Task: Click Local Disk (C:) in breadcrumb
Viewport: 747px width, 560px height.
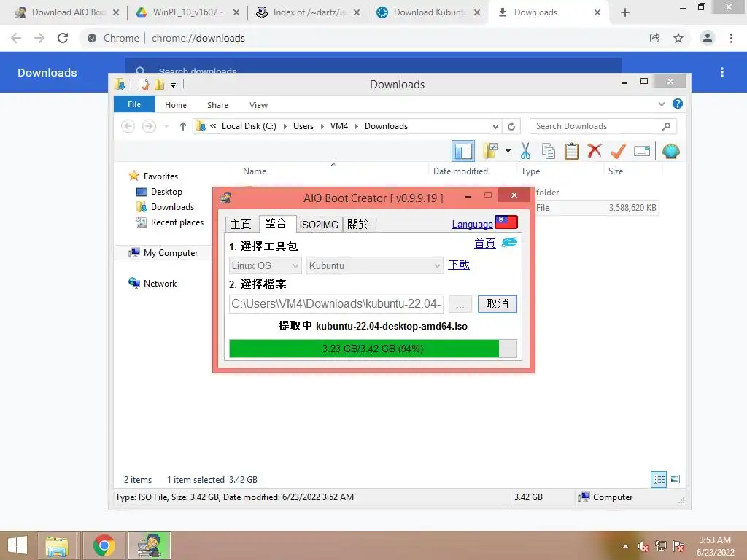Action: [x=249, y=126]
